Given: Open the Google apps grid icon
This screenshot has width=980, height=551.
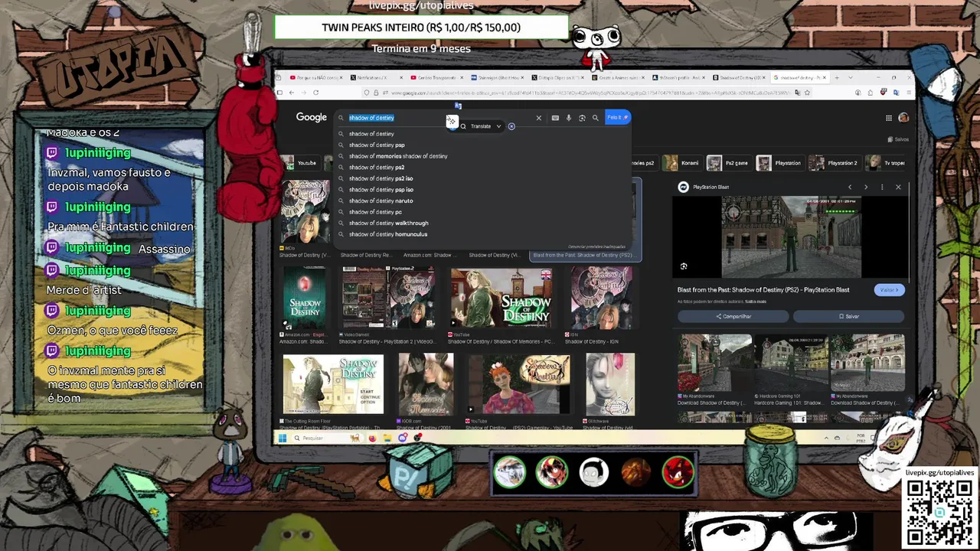Looking at the screenshot, I should click(889, 118).
